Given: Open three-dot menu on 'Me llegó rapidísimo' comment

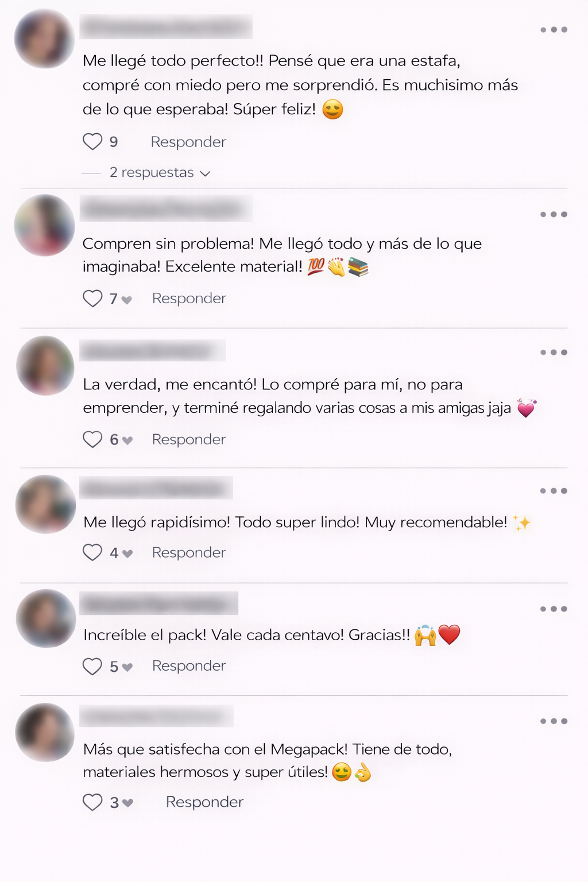Looking at the screenshot, I should (x=554, y=491).
